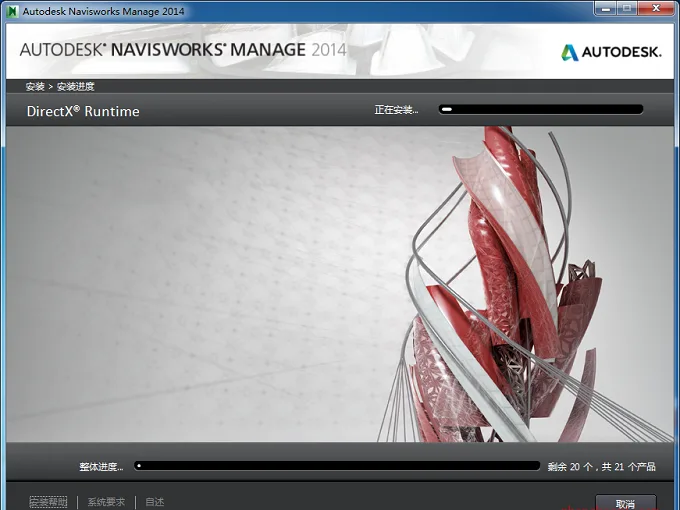Click the Autodesk Navisworks Manage 2014 banner title
Image resolution: width=680 pixels, height=510 pixels.
click(183, 49)
